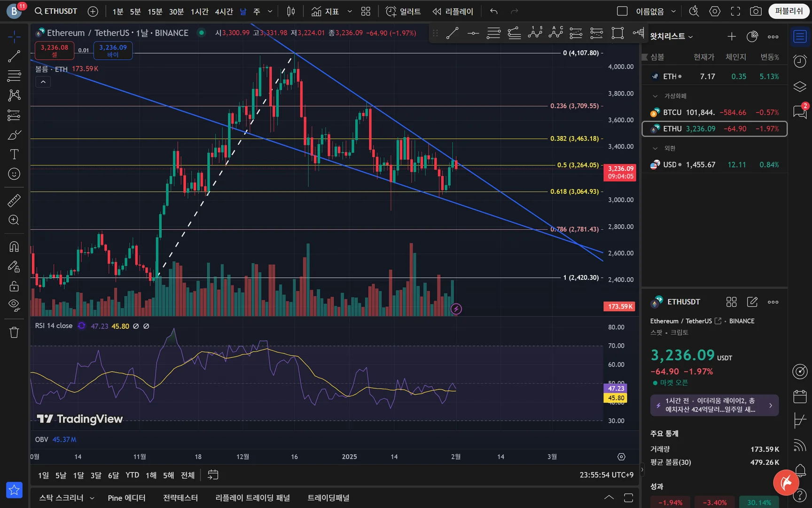Activate the zoom in tool

tap(14, 220)
